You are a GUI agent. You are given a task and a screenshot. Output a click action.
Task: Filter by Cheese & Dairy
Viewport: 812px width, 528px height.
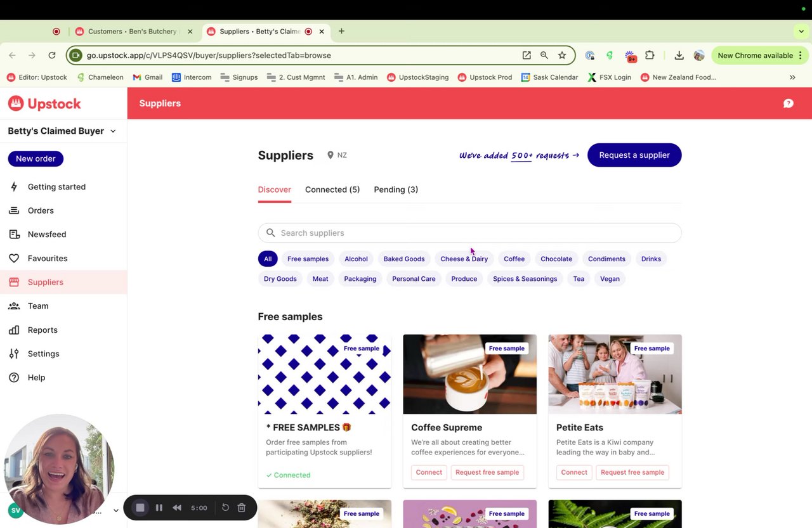pos(464,259)
